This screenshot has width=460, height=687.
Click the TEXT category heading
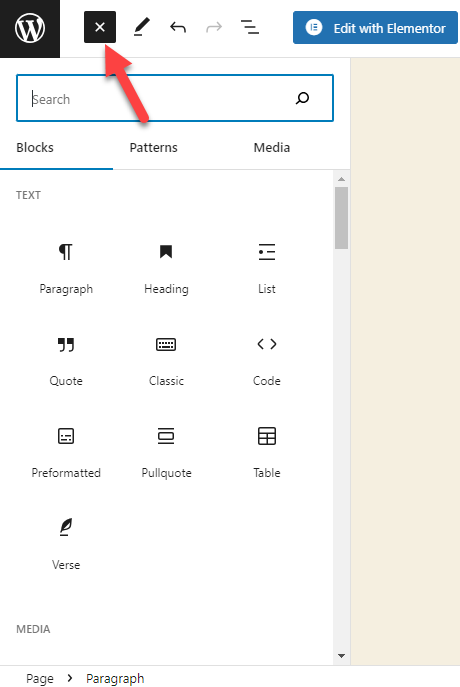28,195
